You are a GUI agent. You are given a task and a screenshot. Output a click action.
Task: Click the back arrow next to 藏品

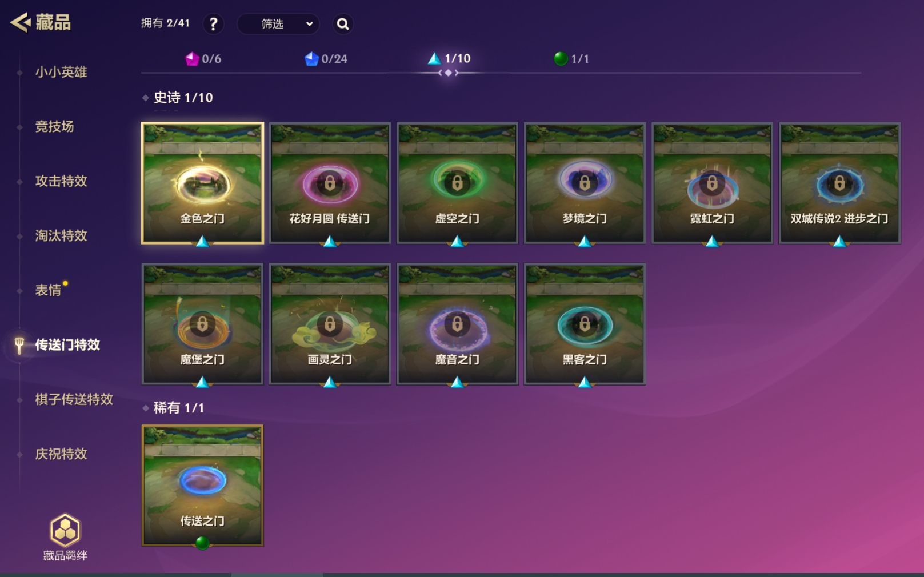pyautogui.click(x=21, y=22)
